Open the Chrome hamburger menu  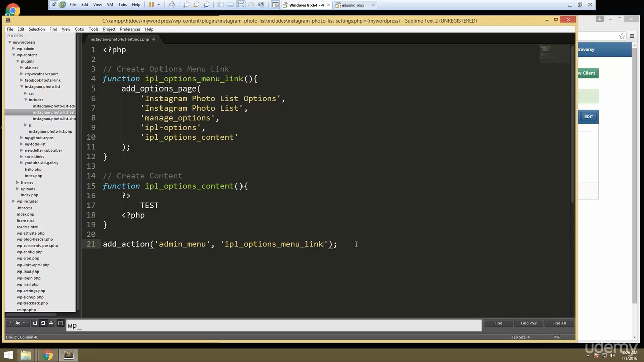(633, 36)
